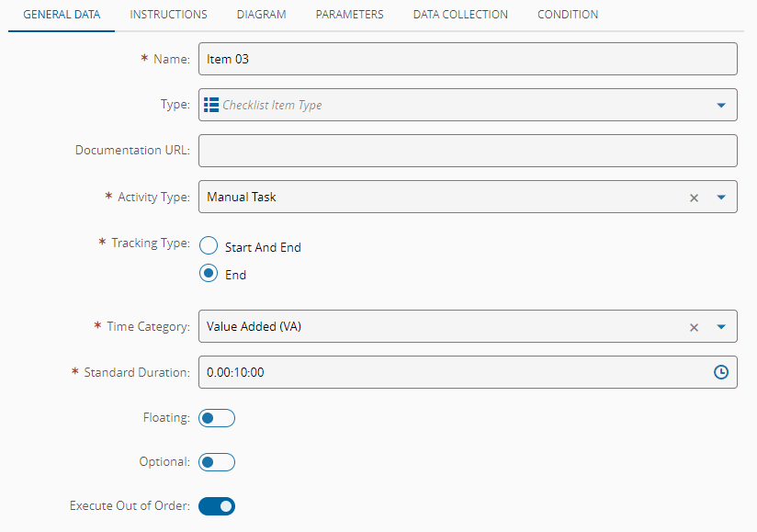The height and width of the screenshot is (532, 757).
Task: Select the End tracking type radio
Action: (209, 274)
